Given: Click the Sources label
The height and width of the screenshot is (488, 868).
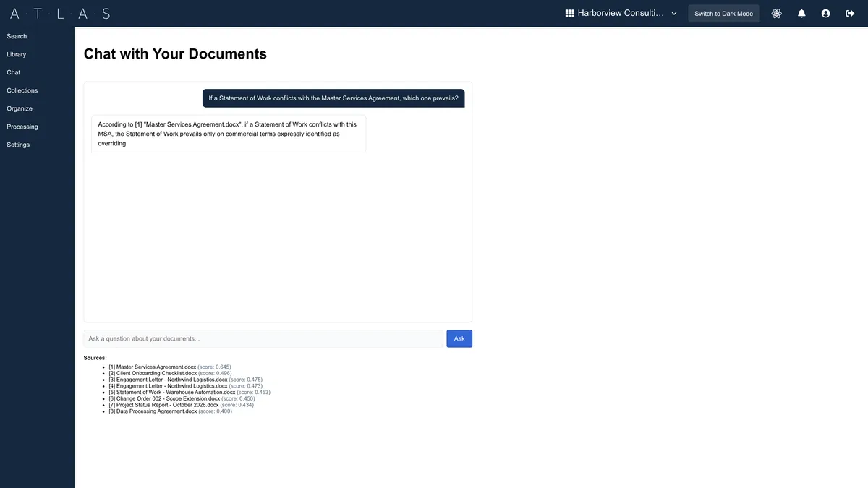Looking at the screenshot, I should pyautogui.click(x=95, y=358).
